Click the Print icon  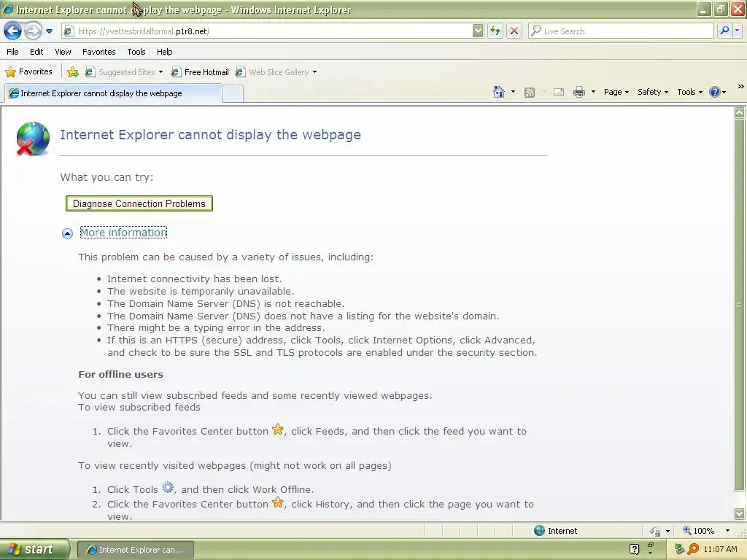(578, 92)
